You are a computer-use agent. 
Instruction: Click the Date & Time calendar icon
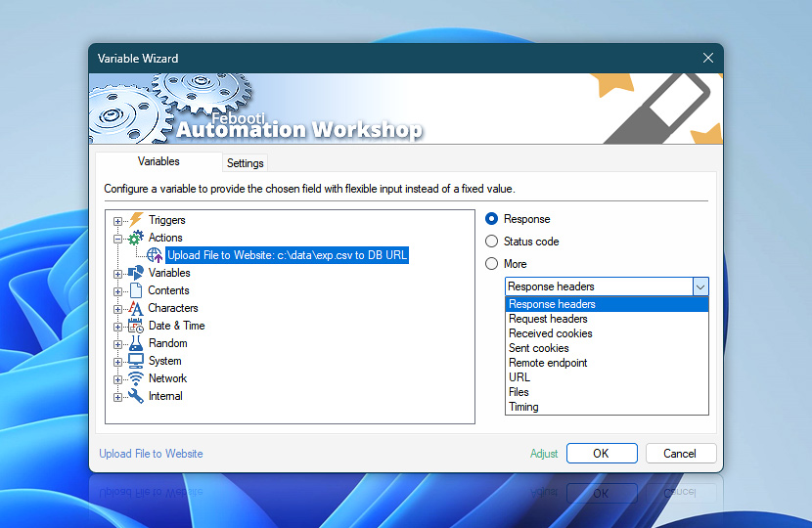click(136, 326)
